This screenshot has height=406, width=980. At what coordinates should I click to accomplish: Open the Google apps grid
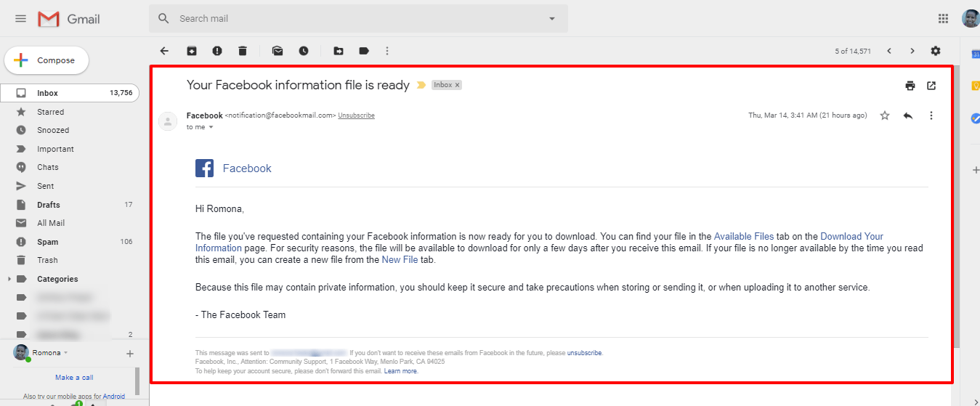[943, 19]
